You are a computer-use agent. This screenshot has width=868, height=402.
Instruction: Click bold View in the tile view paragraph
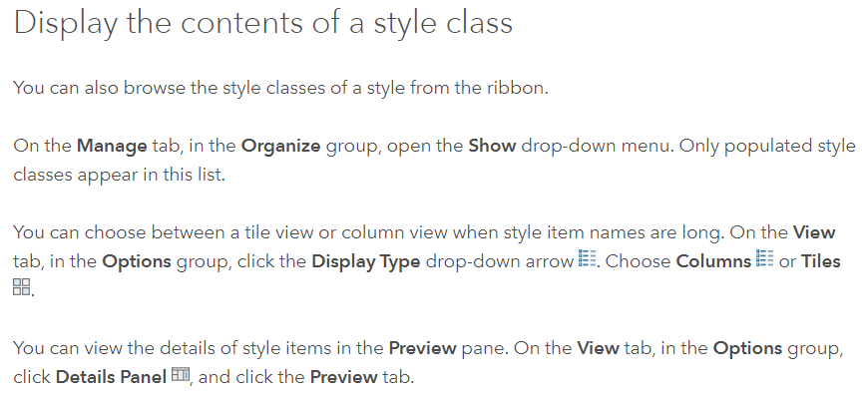pyautogui.click(x=814, y=232)
